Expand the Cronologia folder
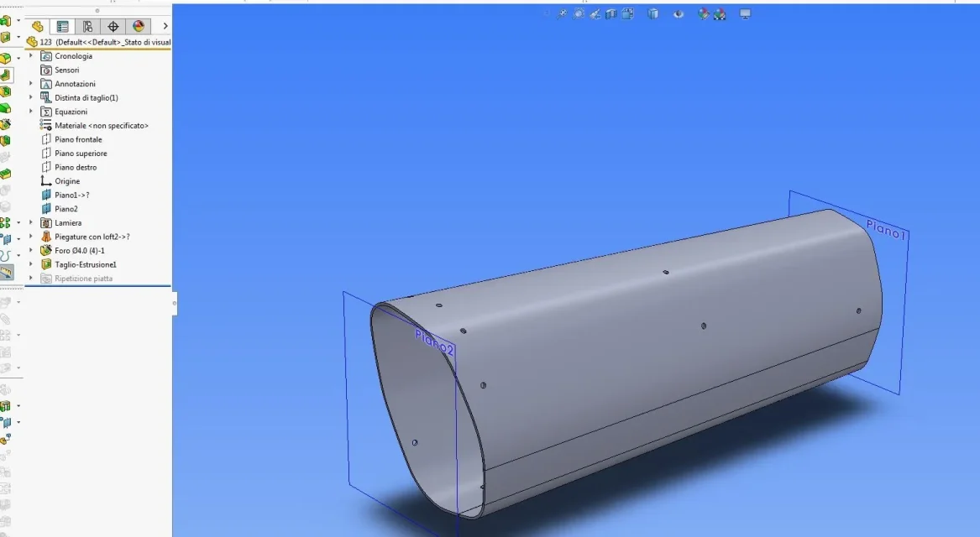 coord(30,55)
